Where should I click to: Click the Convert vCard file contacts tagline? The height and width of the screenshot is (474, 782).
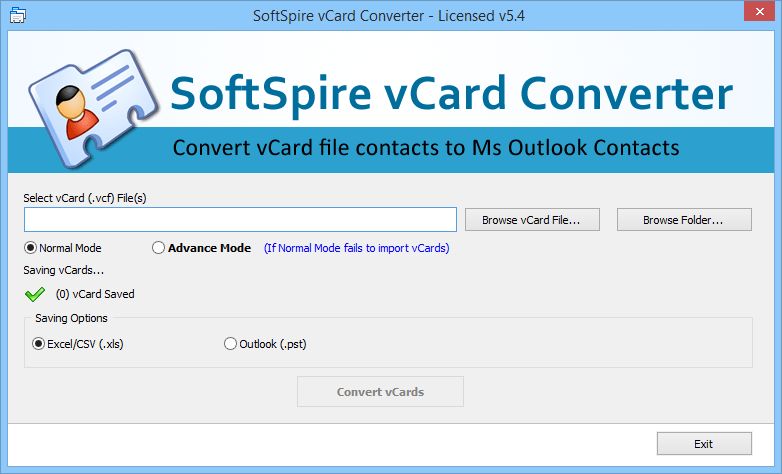click(426, 148)
